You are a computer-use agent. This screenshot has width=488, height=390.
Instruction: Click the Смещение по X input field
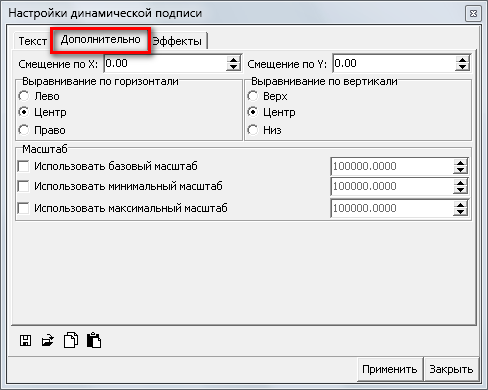165,63
